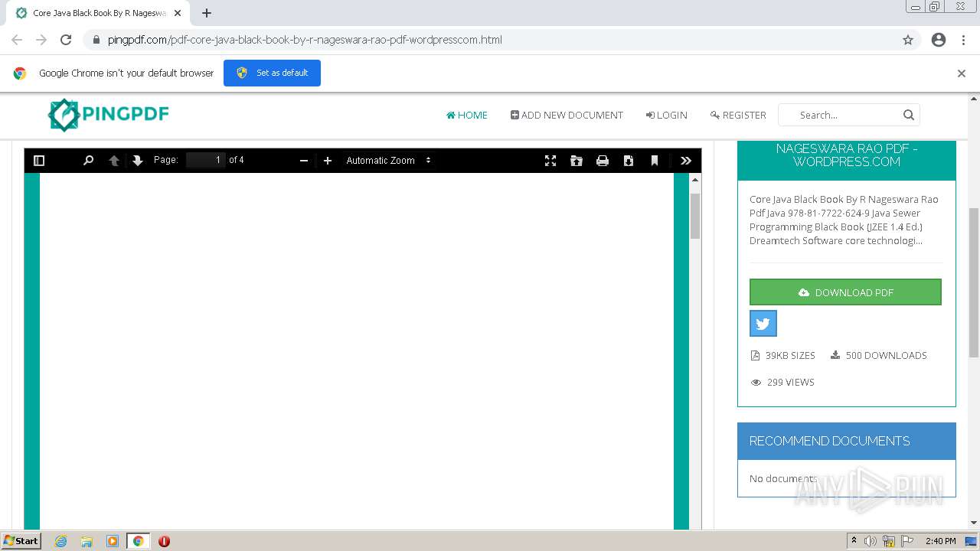
Task: Click the page number field
Action: click(x=206, y=160)
